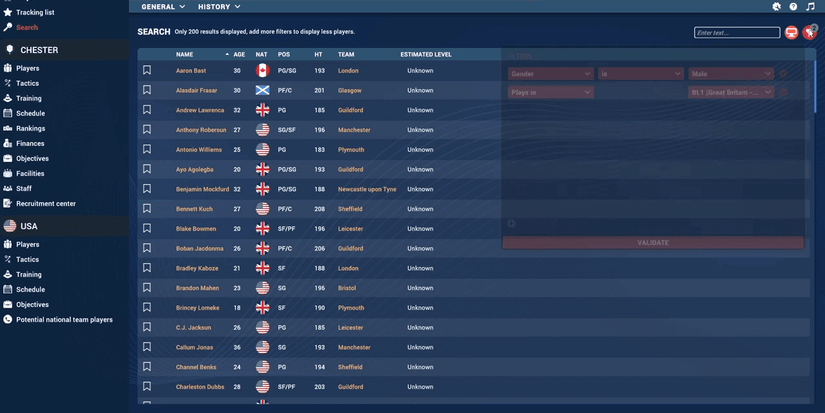Open Chester Schedule calendar icon
The image size is (825, 413).
[x=7, y=113]
